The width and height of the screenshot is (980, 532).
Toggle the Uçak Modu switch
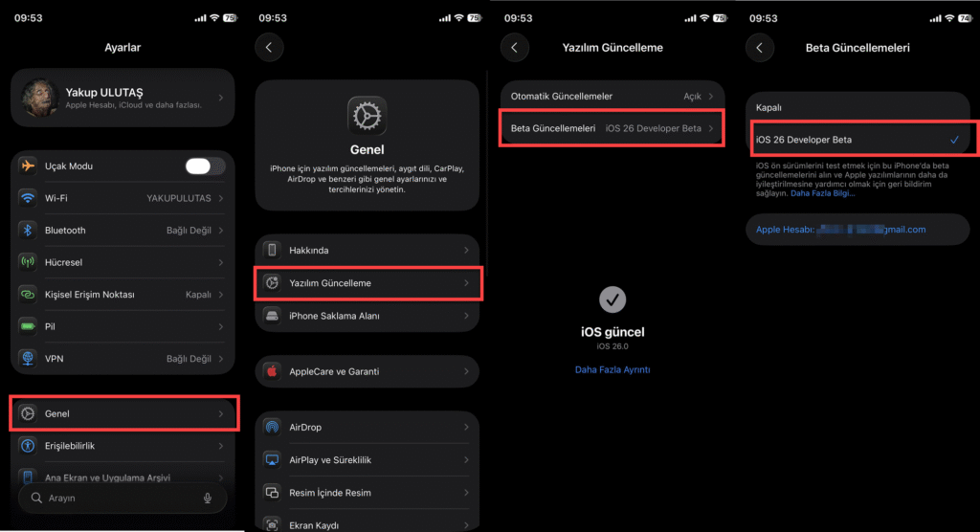point(205,166)
